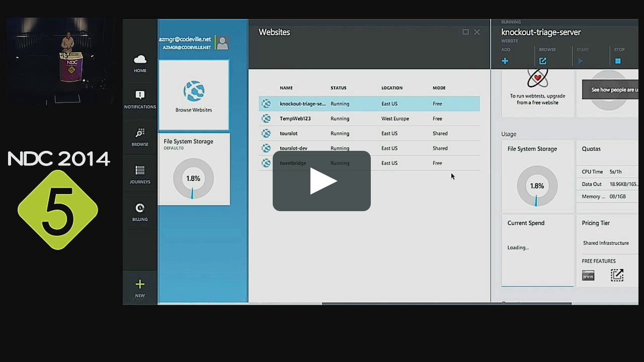The image size is (644, 362).
Task: Close the Websites blade
Action: coord(477,32)
